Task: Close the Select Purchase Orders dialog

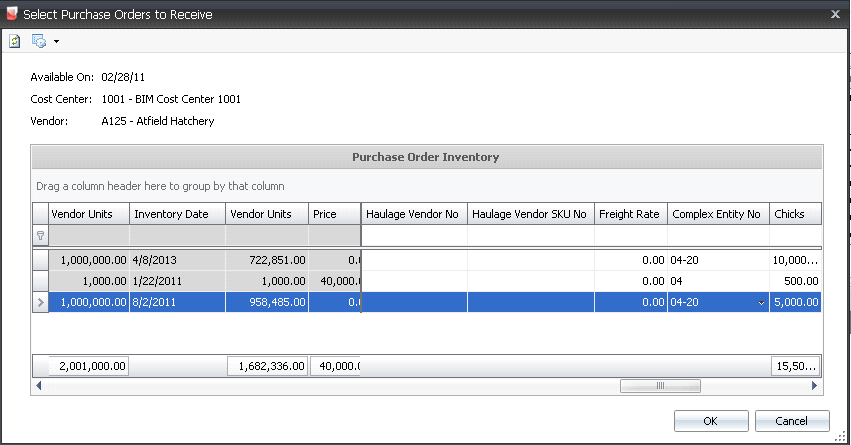Action: click(x=835, y=14)
